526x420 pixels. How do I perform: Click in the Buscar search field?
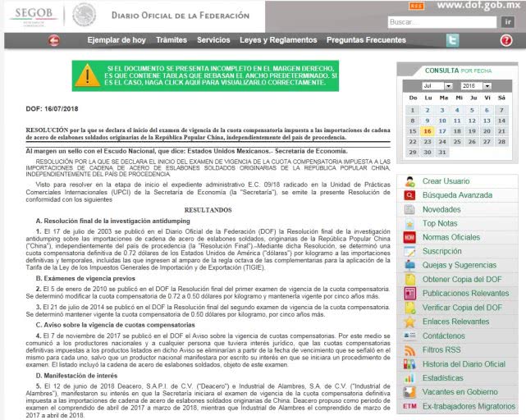[442, 22]
